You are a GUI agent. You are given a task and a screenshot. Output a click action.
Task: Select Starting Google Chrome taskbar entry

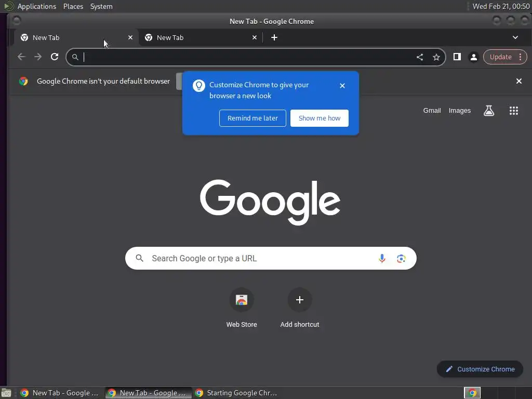click(x=236, y=393)
